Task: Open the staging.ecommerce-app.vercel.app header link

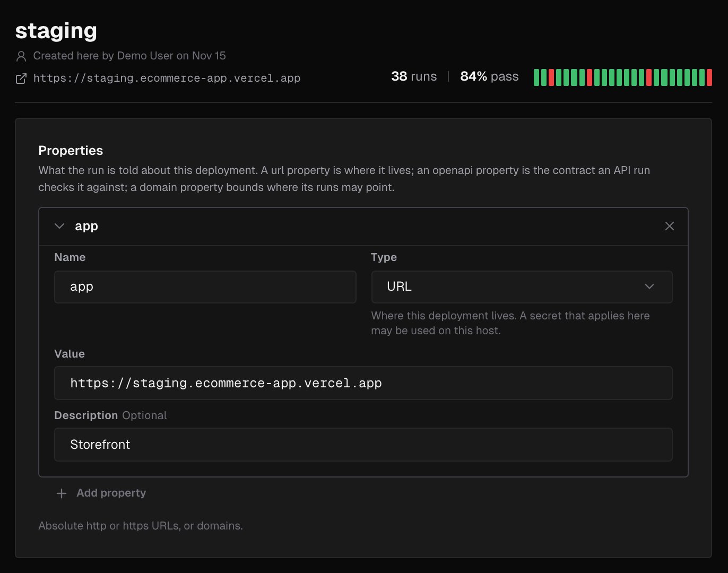Action: coord(167,78)
